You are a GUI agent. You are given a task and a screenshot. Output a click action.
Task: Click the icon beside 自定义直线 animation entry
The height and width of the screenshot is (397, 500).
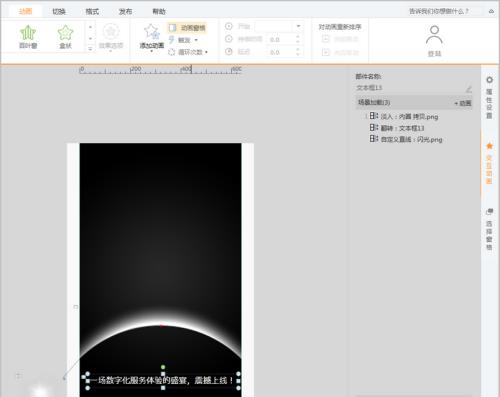pos(374,139)
